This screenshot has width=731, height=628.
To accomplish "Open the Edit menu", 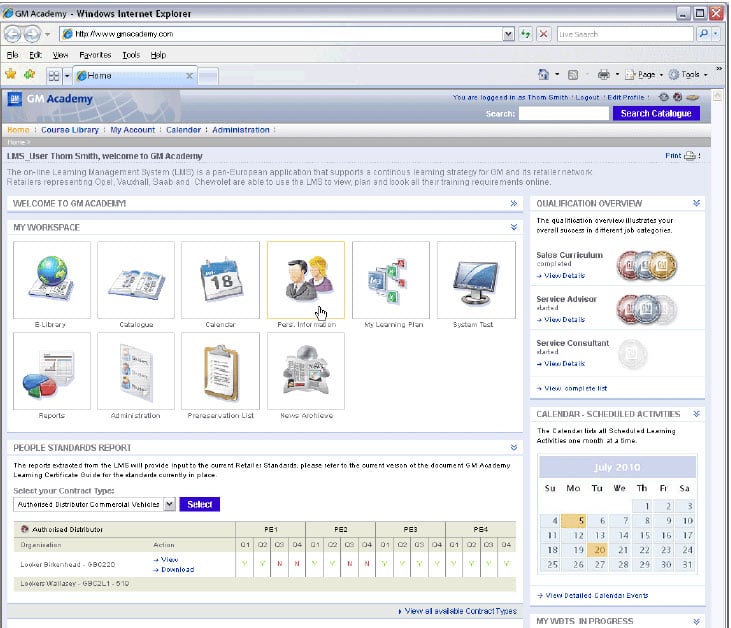I will pyautogui.click(x=35, y=55).
